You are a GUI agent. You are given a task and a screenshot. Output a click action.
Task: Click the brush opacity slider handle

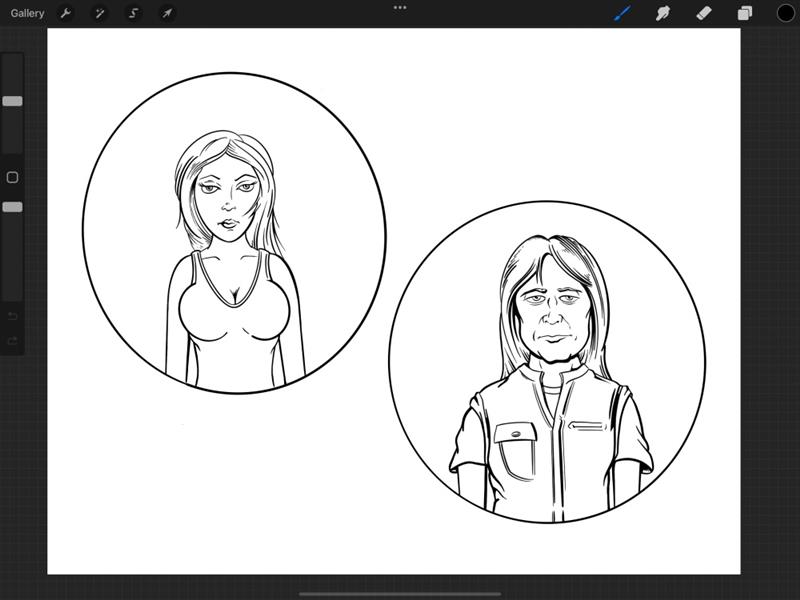(x=12, y=207)
